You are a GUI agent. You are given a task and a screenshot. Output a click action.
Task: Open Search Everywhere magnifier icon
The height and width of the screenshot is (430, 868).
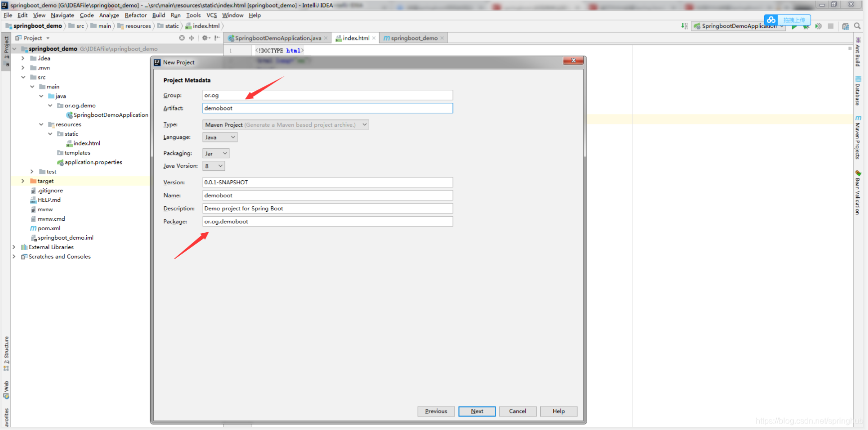click(858, 26)
